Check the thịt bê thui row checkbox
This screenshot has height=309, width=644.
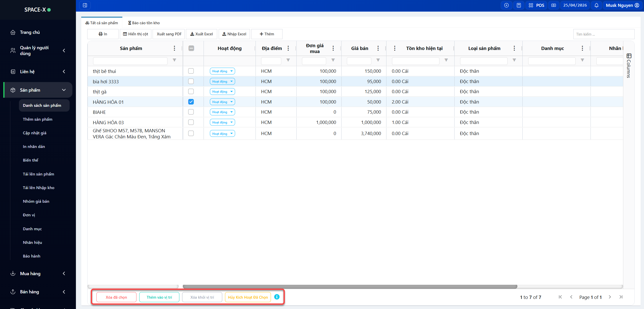pos(191,71)
